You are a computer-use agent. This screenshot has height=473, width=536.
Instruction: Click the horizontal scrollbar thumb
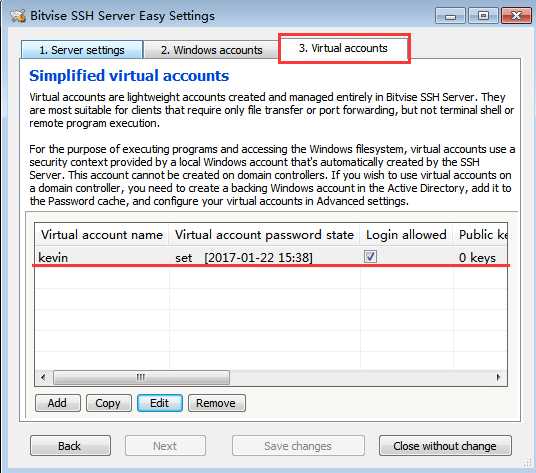pos(142,377)
